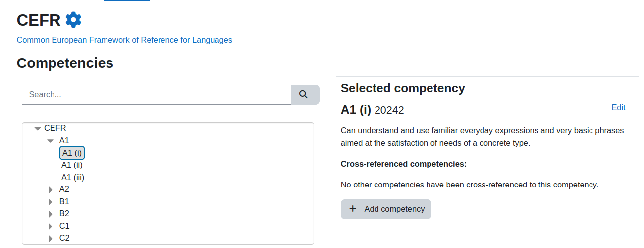Click the Add competency button
The height and width of the screenshot is (248, 644).
click(x=386, y=209)
